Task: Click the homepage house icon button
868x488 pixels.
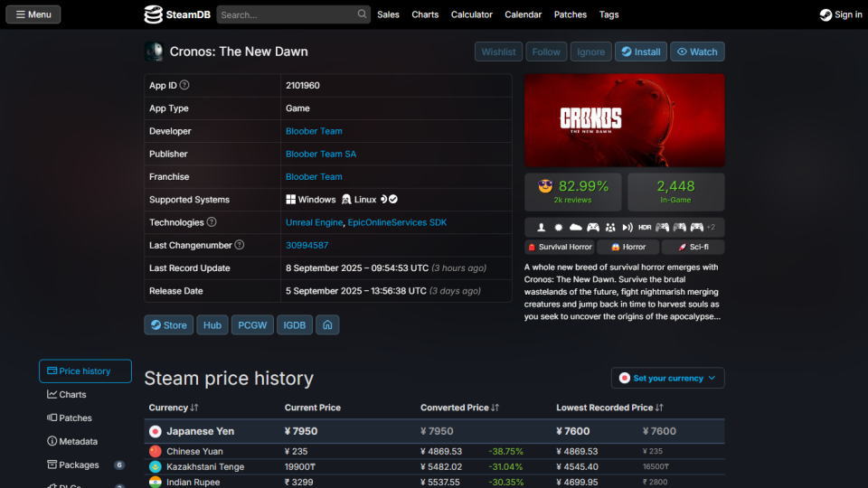Action: point(327,324)
